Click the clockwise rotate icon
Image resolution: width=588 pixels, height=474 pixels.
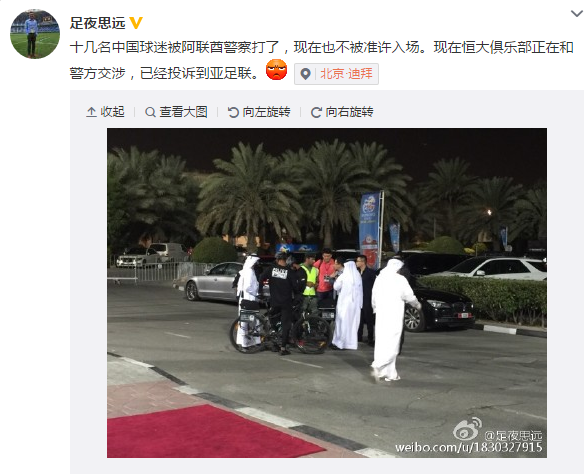316,112
